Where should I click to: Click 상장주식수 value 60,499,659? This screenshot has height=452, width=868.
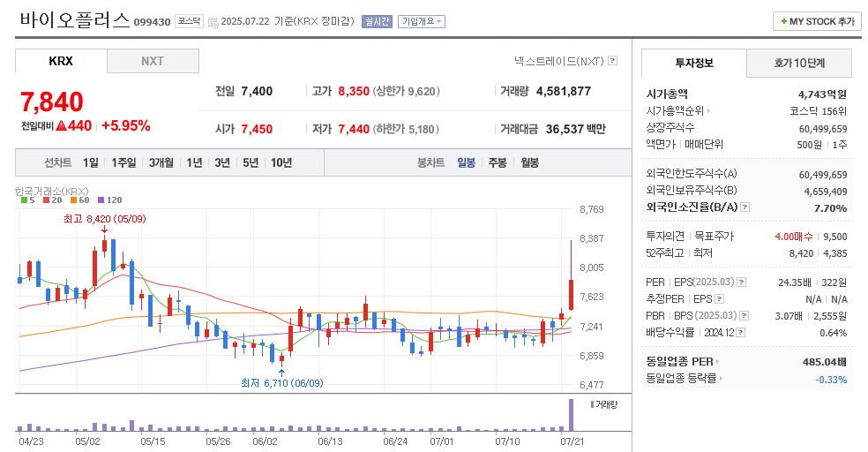[823, 129]
